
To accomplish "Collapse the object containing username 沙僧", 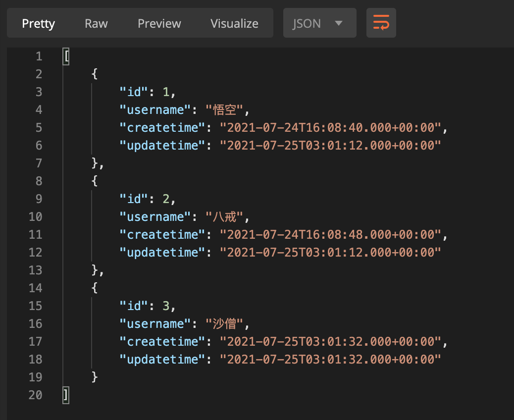I will click(x=94, y=288).
